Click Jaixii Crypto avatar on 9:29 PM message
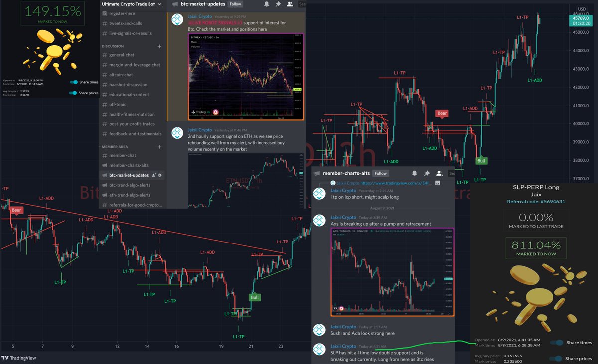The image size is (598, 364). 177,19
